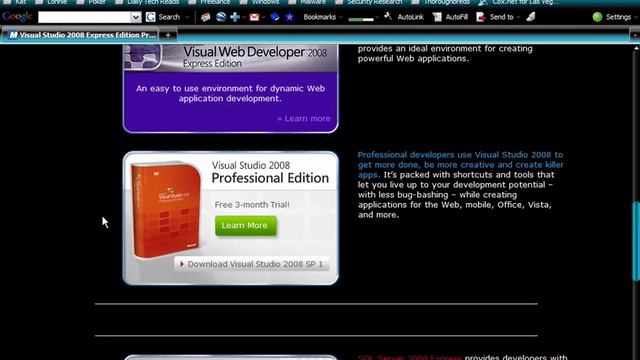Open the SQL Server 2008 Express link

(x=409, y=357)
